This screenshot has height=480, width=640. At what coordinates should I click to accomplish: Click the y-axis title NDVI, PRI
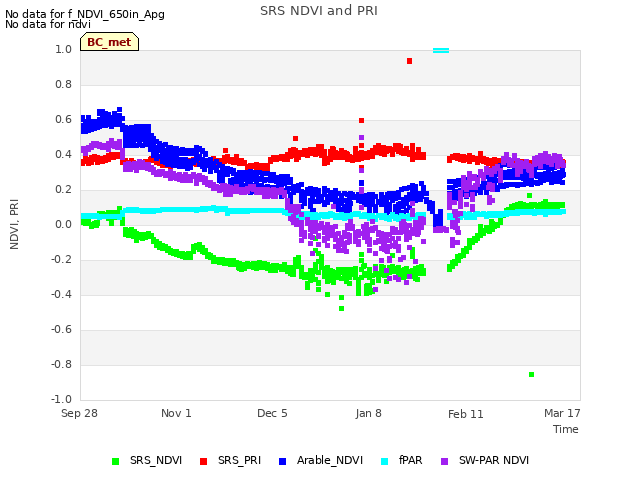coord(14,224)
